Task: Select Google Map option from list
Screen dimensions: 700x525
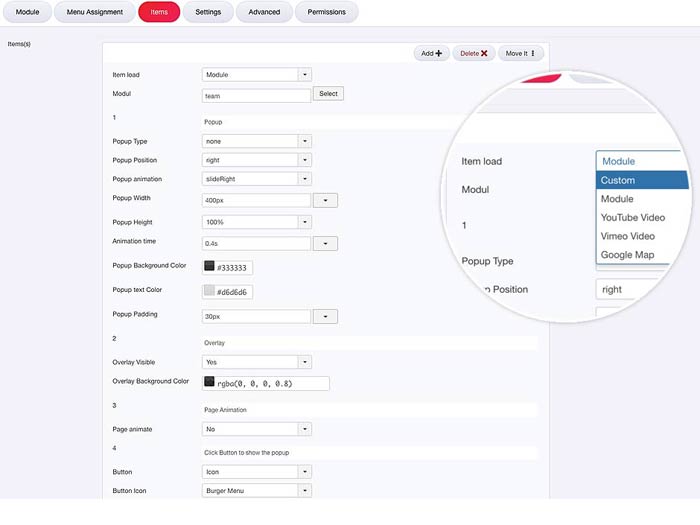Action: tap(627, 254)
